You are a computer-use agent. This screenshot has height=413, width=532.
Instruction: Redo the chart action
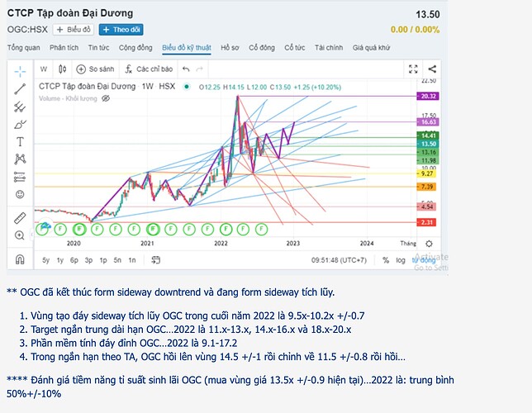tap(200, 69)
